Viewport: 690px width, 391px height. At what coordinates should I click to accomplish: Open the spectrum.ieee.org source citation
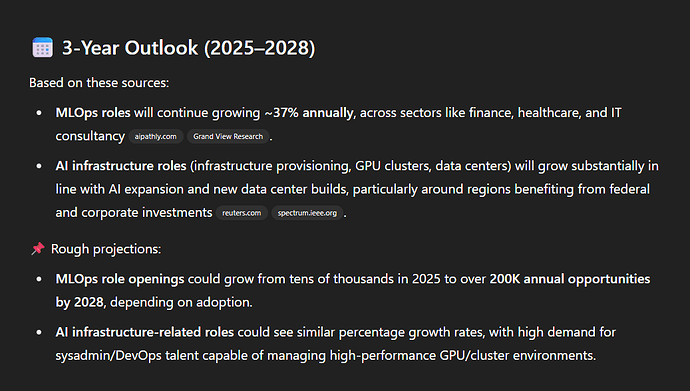tap(307, 213)
